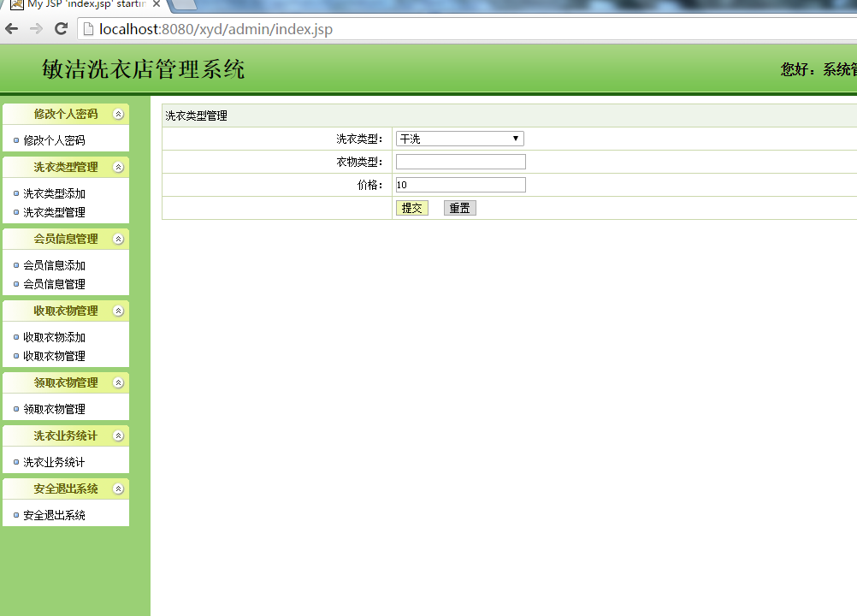Click the bullet icon beside 洗衣业务统计
This screenshot has width=857, height=616.
[x=16, y=462]
